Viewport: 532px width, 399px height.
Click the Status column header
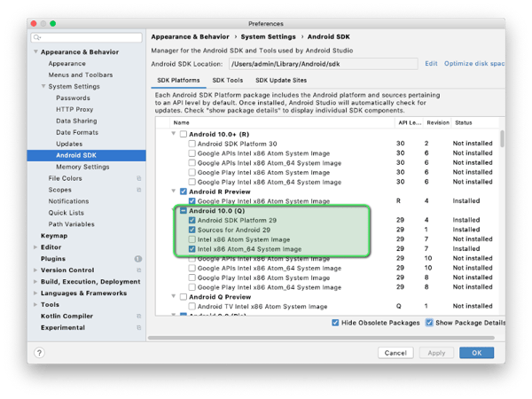coord(464,123)
